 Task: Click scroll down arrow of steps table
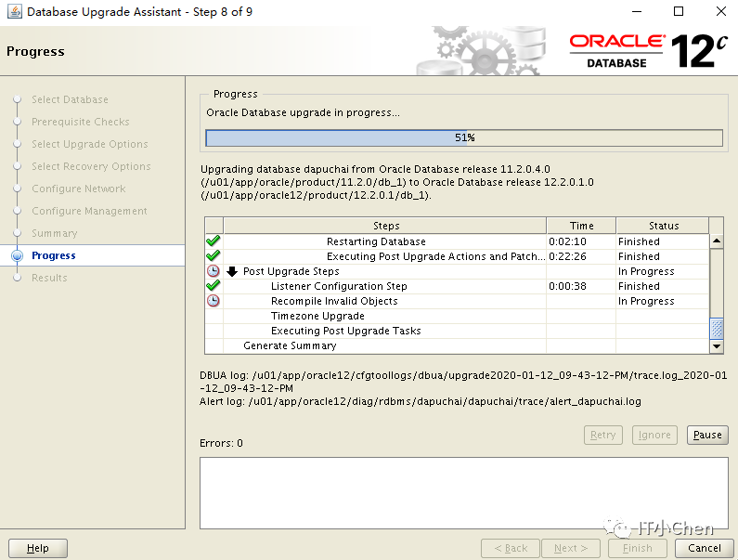(x=717, y=346)
